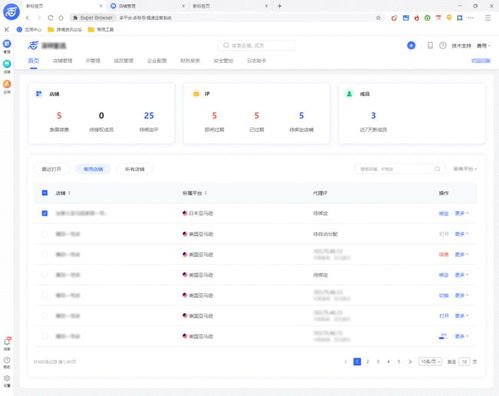Open the page size dropdown in the pagination
The image size is (499, 396).
tap(430, 361)
